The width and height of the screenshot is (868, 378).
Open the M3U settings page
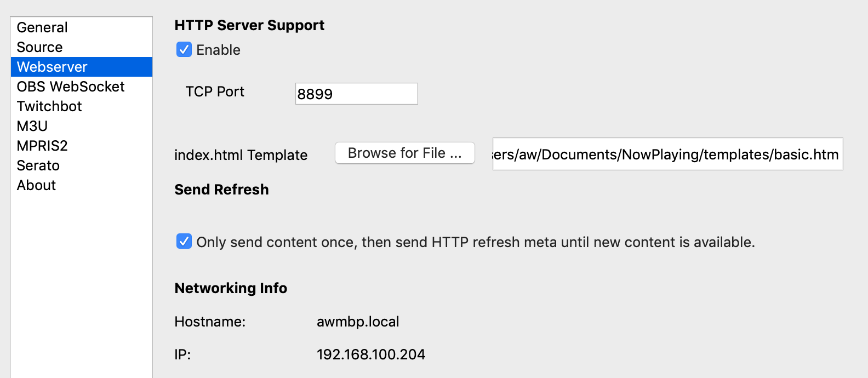pyautogui.click(x=32, y=126)
